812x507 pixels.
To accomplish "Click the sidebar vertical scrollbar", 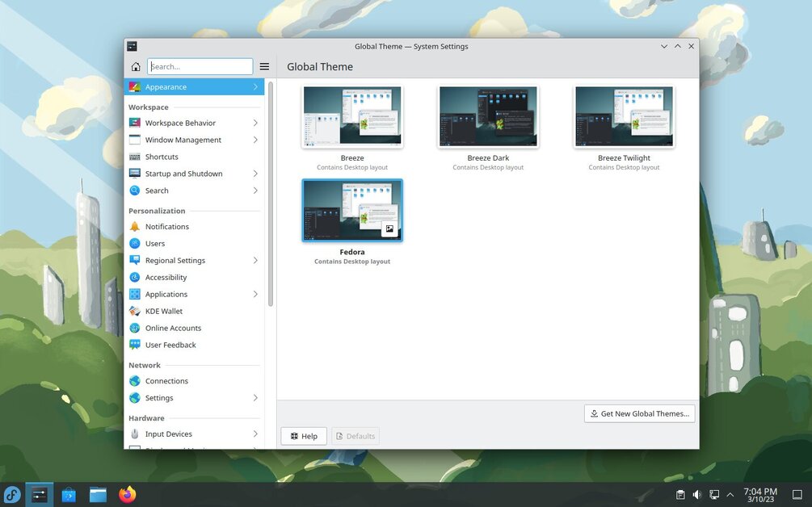I will 271,192.
